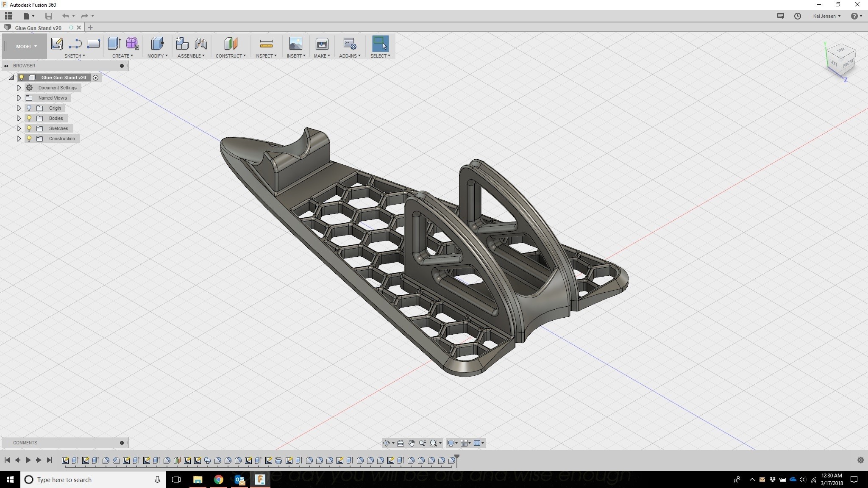Viewport: 868px width, 488px height.
Task: Click the Pan hand tool icon
Action: [x=412, y=443]
